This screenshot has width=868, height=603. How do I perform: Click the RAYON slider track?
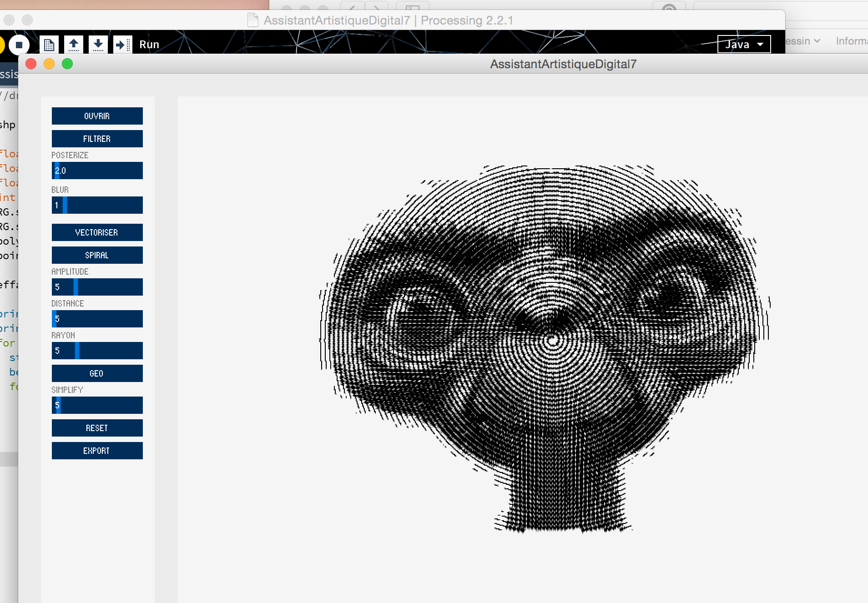coord(97,351)
